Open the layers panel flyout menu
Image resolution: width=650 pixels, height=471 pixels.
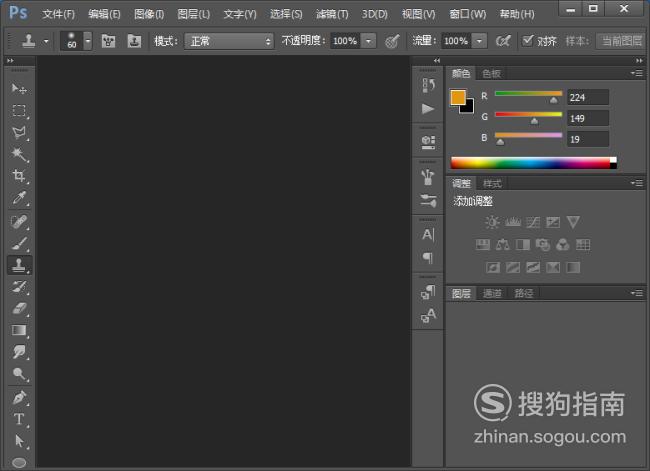(637, 293)
